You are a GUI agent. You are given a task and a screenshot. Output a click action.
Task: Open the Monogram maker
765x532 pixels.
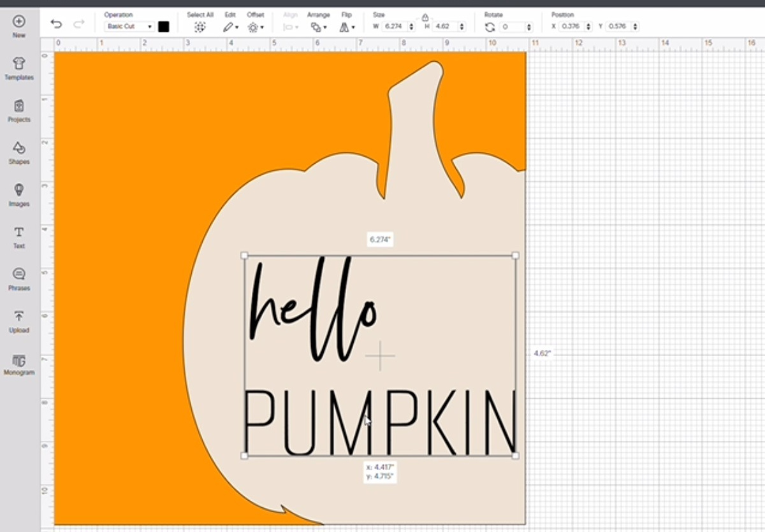[x=19, y=363]
